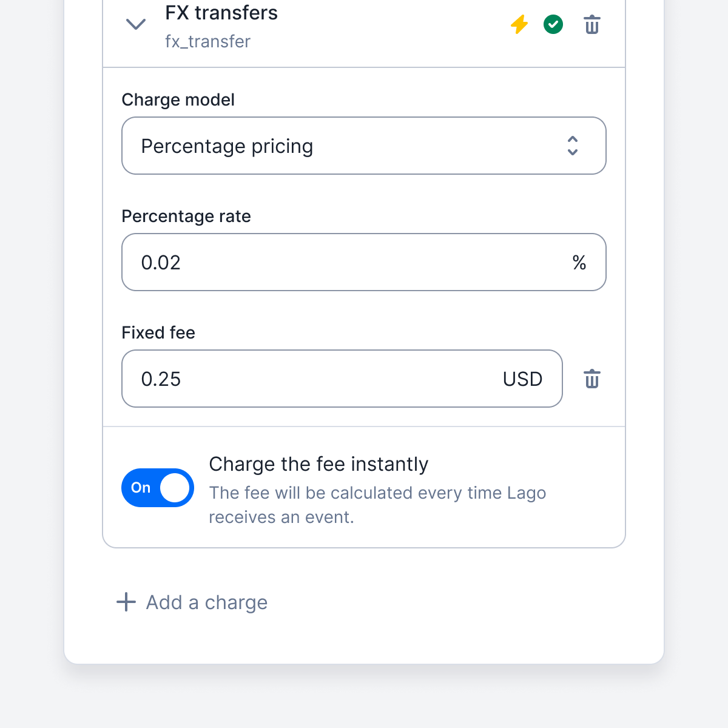
Task: Remove the fixed fee with trash icon
Action: (592, 379)
